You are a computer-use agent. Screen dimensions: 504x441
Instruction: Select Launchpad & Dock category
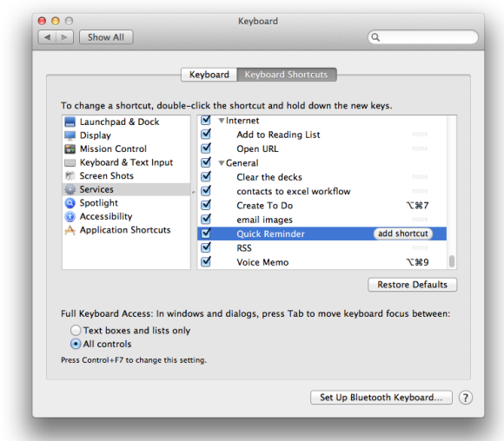tap(126, 122)
